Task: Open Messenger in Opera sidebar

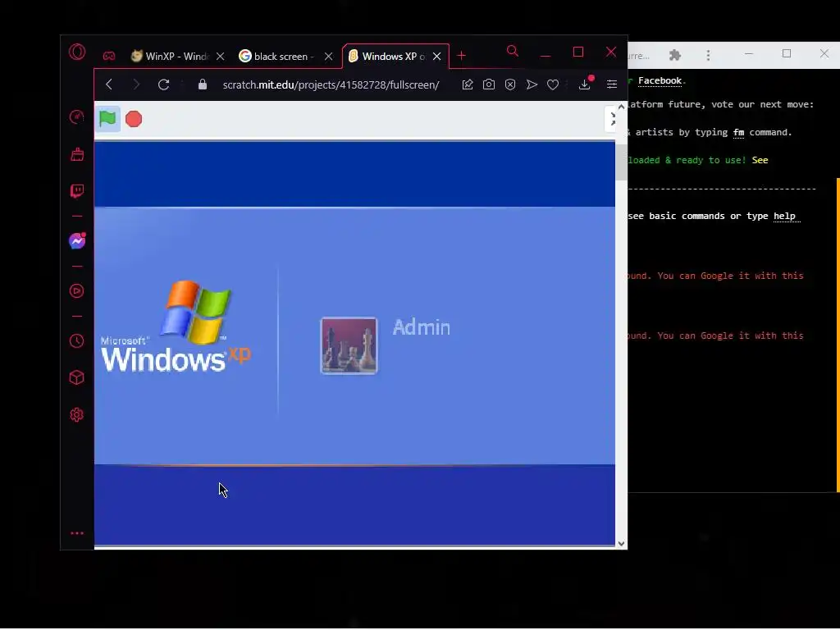Action: pos(77,240)
